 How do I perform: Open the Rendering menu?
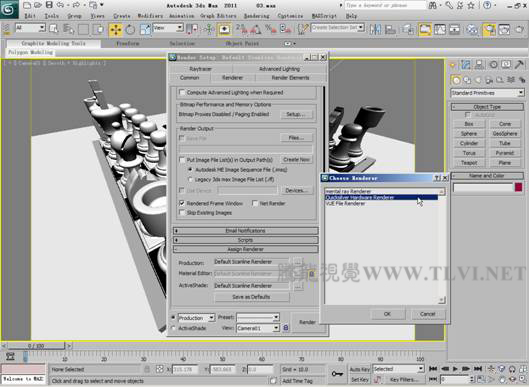(x=256, y=16)
